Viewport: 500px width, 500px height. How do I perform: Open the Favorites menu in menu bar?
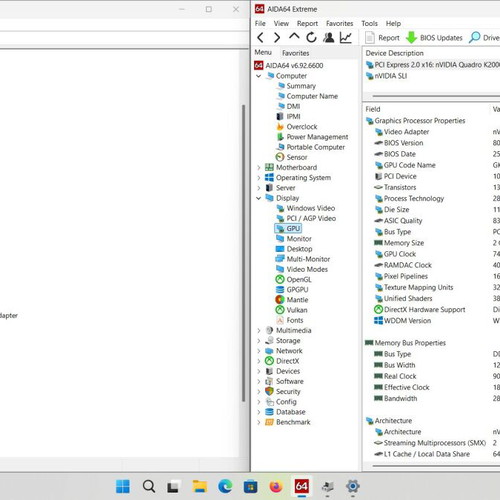tap(339, 23)
